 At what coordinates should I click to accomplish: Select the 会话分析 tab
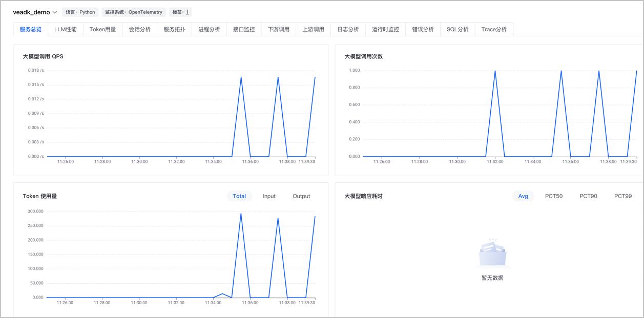(x=140, y=29)
